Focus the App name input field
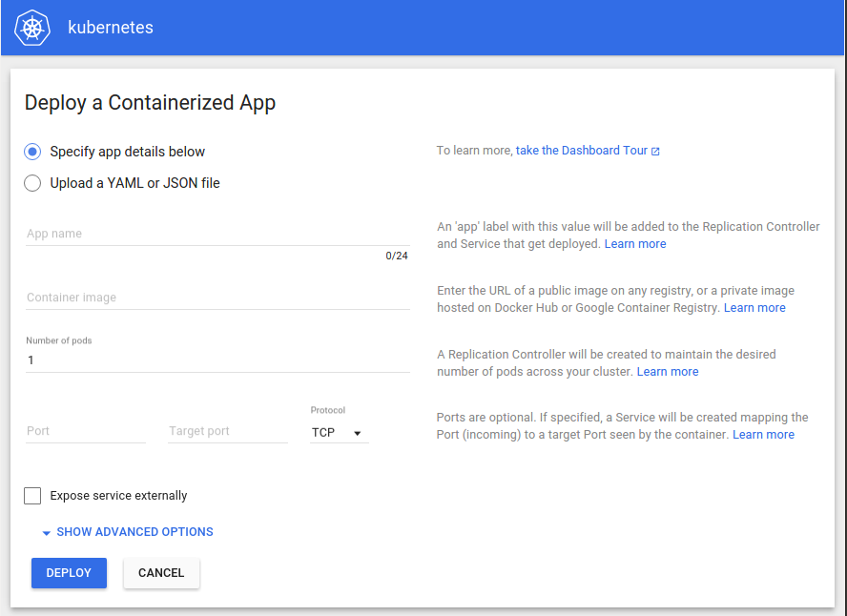Screen dimensions: 847x616 pos(217,234)
